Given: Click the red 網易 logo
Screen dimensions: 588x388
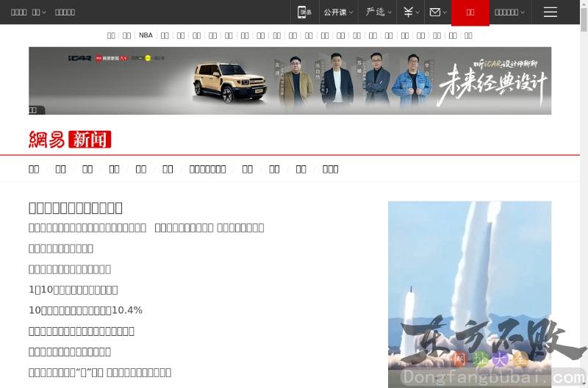Looking at the screenshot, I should 47,140.
